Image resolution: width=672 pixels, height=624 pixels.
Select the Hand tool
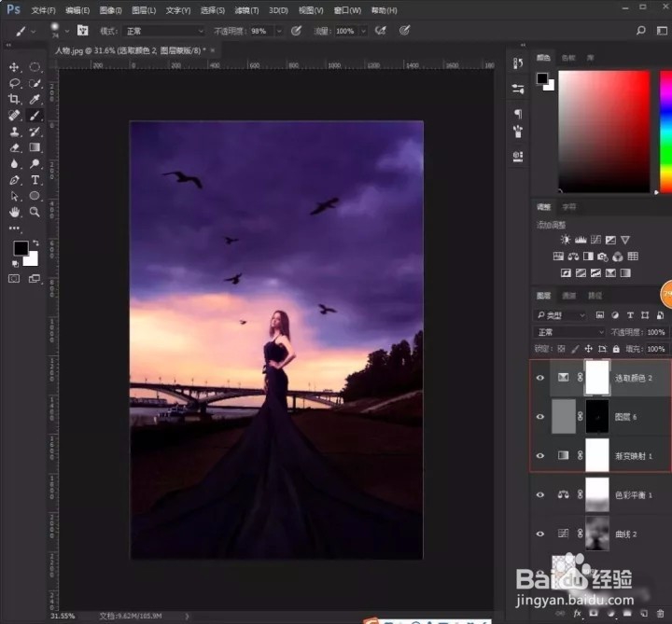14,212
